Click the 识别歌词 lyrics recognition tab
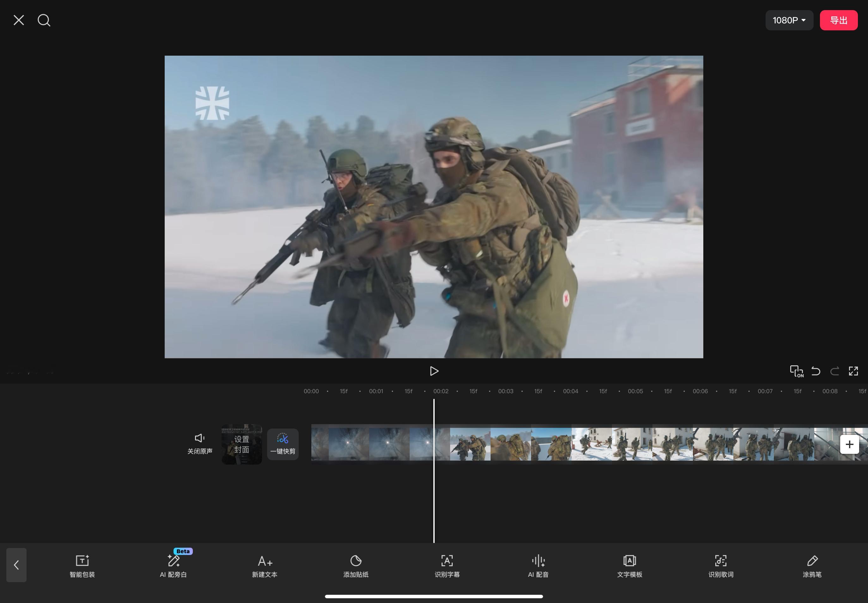Viewport: 868px width, 603px height. coord(721,565)
